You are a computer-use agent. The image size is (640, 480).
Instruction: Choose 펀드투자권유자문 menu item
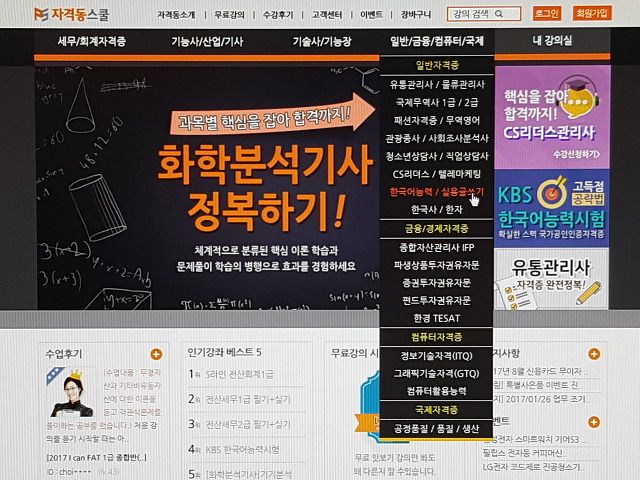[x=437, y=300]
